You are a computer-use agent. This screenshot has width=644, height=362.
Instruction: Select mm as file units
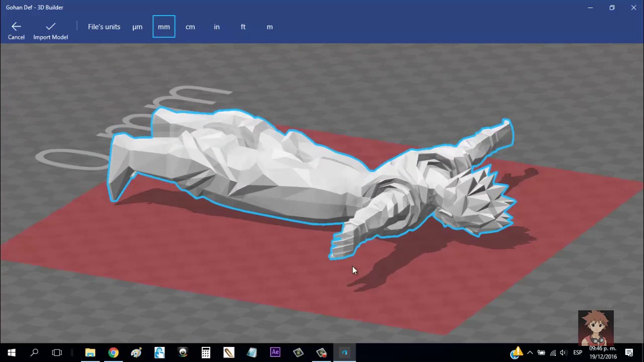click(x=164, y=27)
